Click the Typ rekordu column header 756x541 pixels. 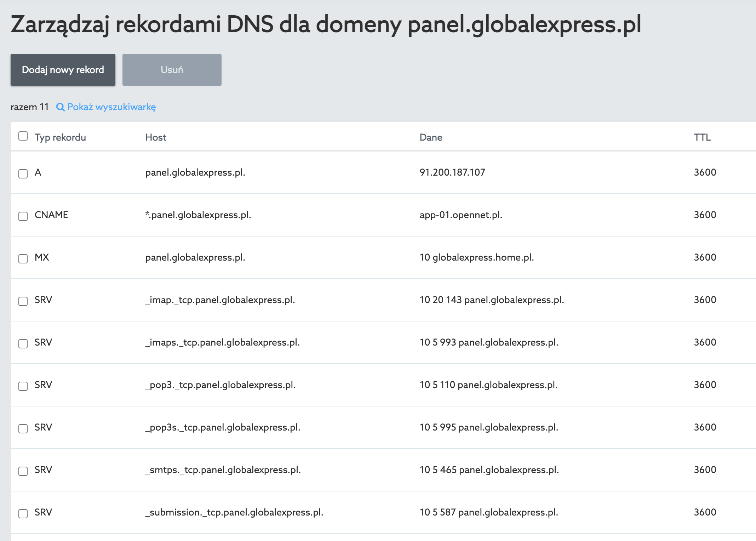tap(60, 137)
